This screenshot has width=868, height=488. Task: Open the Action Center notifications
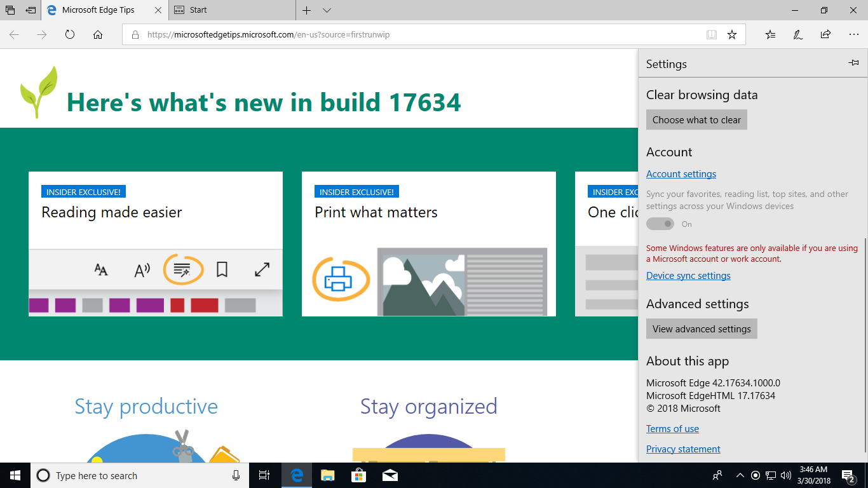pyautogui.click(x=848, y=475)
